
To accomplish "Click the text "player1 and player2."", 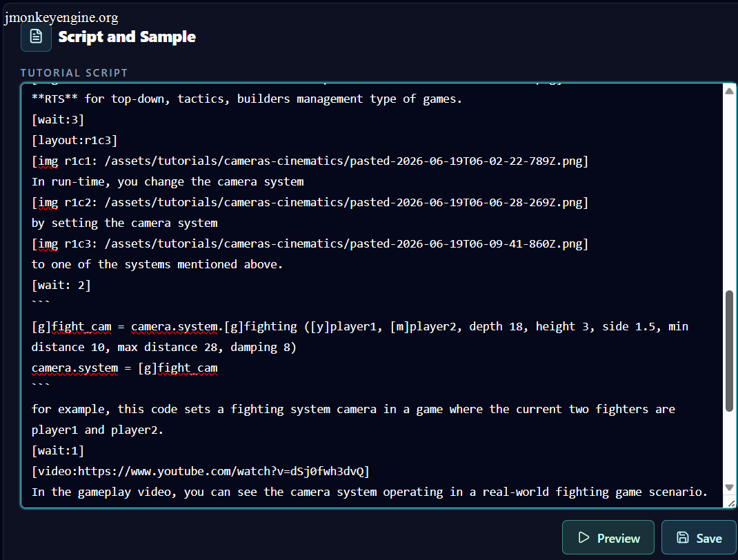I will [97, 430].
